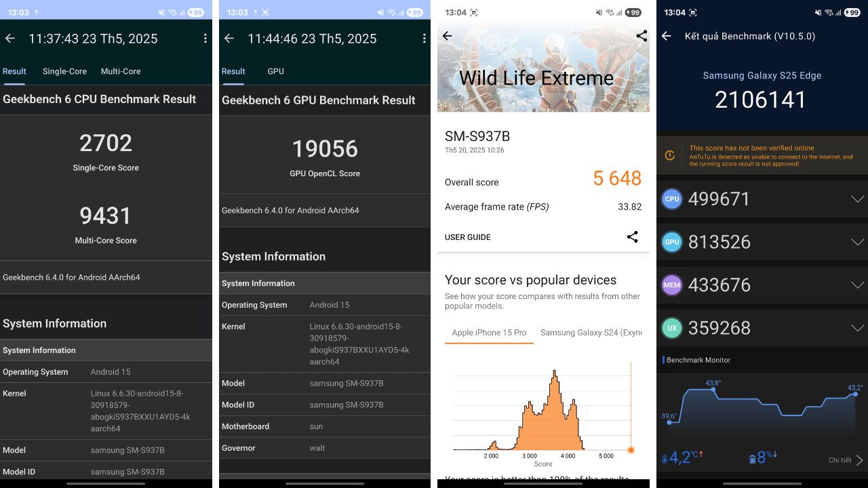Tap Motherboard row value sun
The image size is (868, 488).
coord(316,426)
